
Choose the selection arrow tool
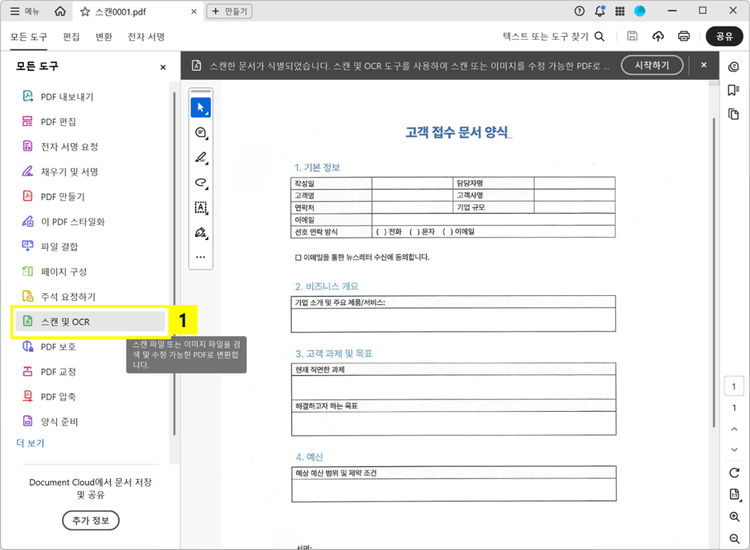click(201, 108)
